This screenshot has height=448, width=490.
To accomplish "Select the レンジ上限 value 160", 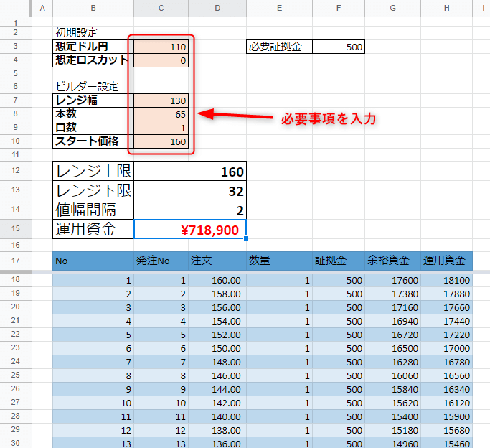I will click(x=190, y=171).
